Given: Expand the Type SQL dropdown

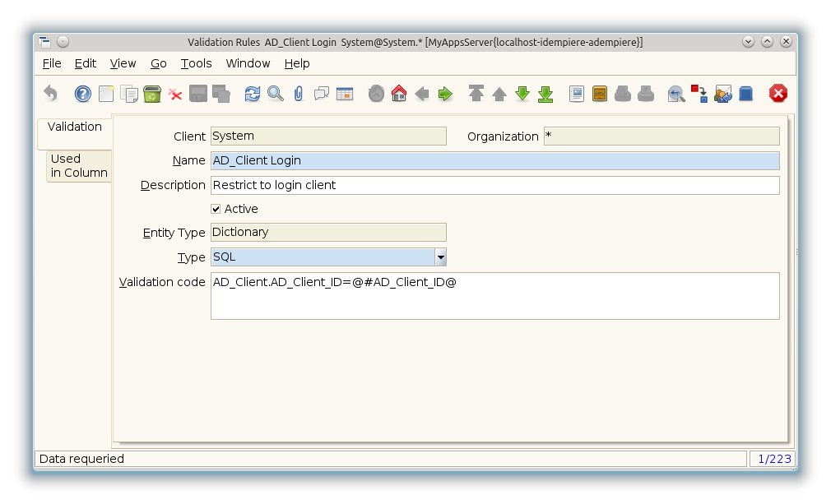Looking at the screenshot, I should 441,257.
